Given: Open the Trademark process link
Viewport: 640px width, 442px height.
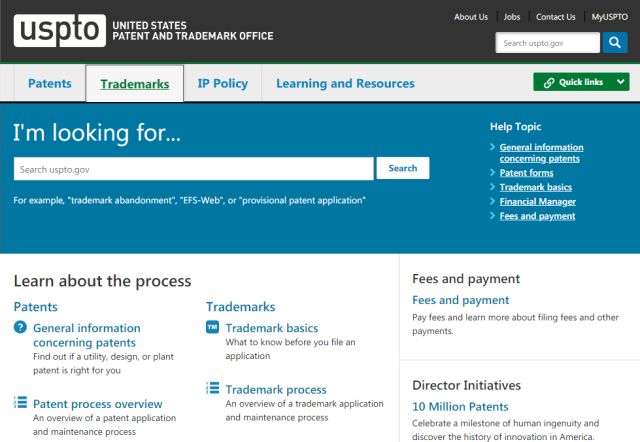Looking at the screenshot, I should coord(276,389).
